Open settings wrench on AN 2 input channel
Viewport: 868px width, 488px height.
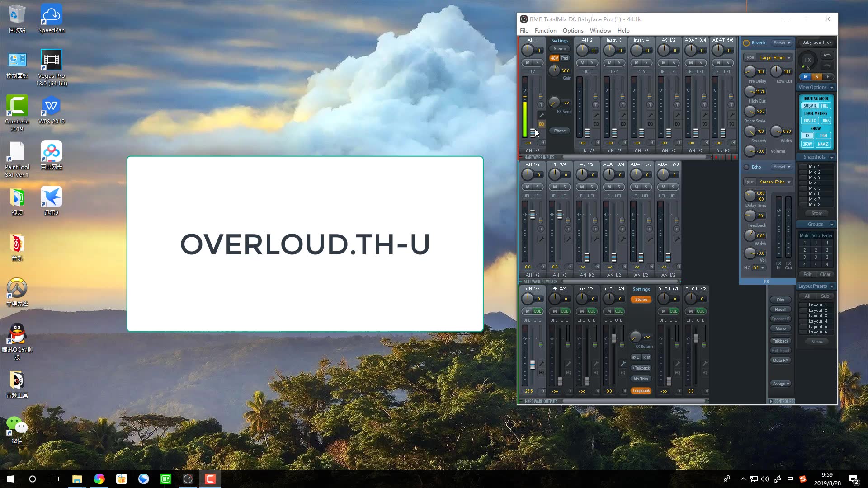click(x=596, y=115)
